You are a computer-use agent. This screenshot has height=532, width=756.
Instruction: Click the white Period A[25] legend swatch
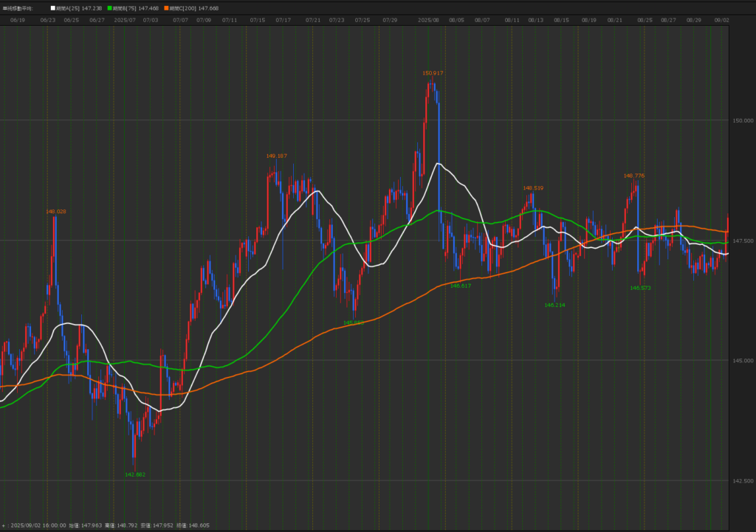[x=52, y=8]
